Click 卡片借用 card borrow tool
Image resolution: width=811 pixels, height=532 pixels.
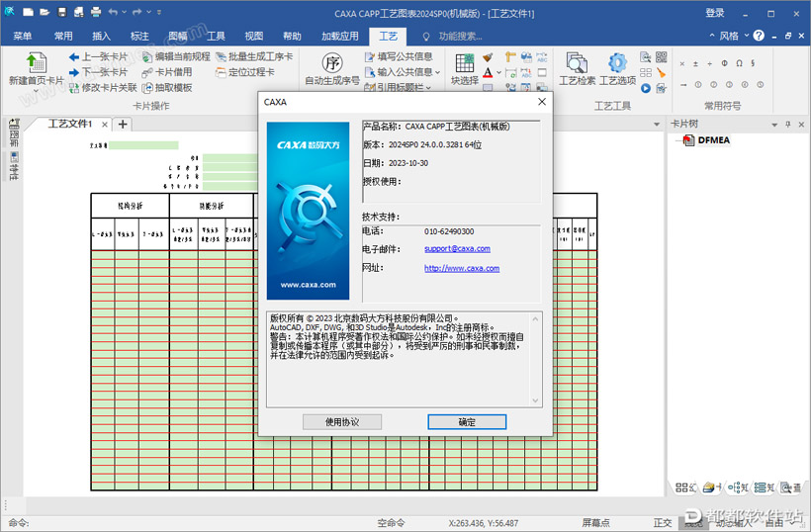click(167, 72)
